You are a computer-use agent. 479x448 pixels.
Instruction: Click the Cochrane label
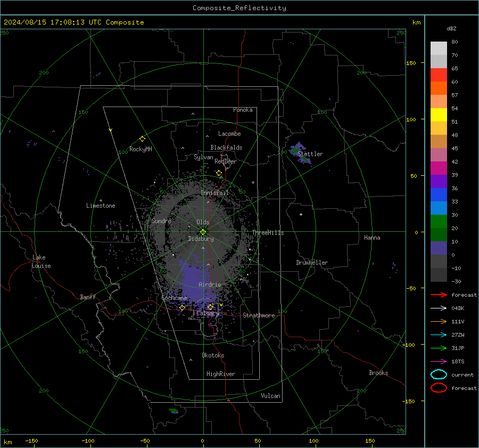[x=174, y=298]
